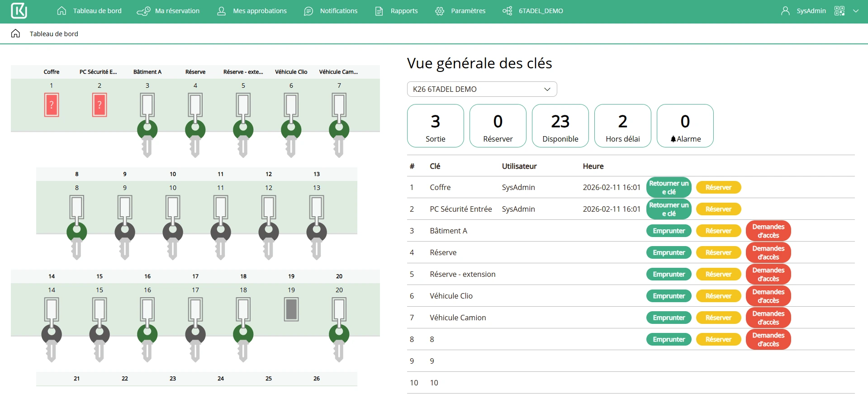The height and width of the screenshot is (413, 868).
Task: Click the SysAdmin user profile icon
Action: tap(785, 11)
